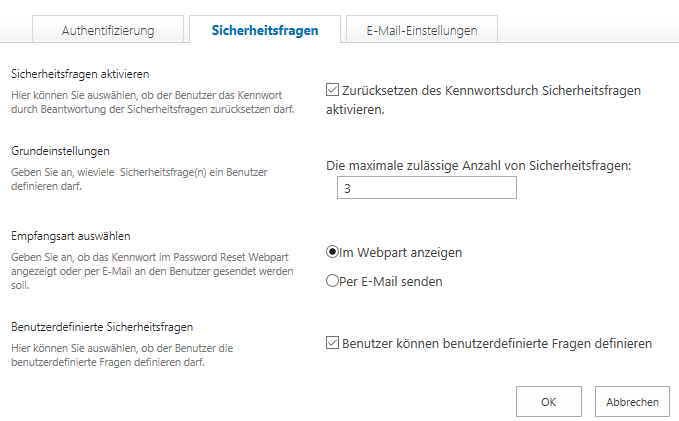Click the Sicherheitsfragen aktivieren section heading

(x=80, y=74)
